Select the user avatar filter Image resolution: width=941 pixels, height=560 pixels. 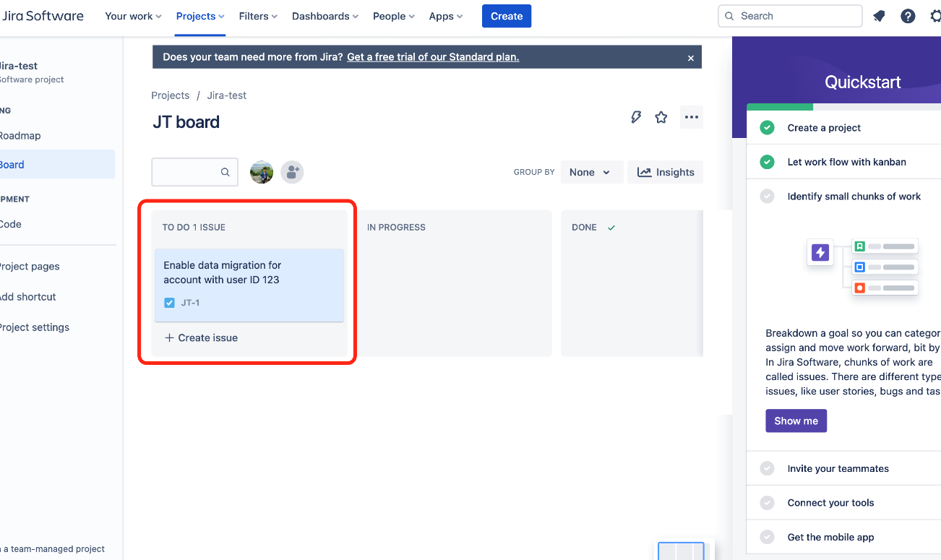[262, 172]
